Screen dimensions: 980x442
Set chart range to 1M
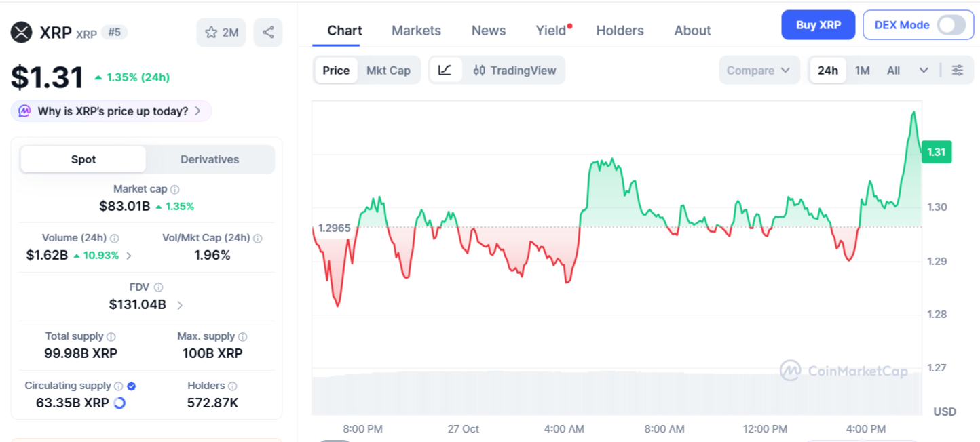click(862, 70)
